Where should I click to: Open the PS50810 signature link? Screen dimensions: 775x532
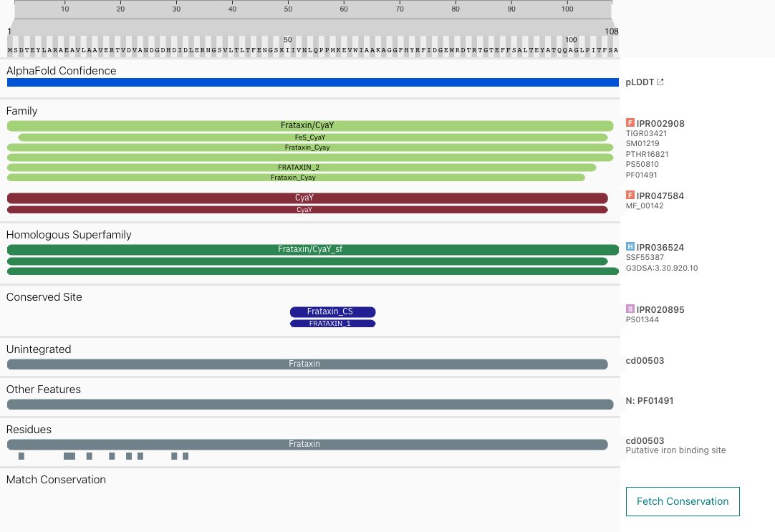click(642, 165)
